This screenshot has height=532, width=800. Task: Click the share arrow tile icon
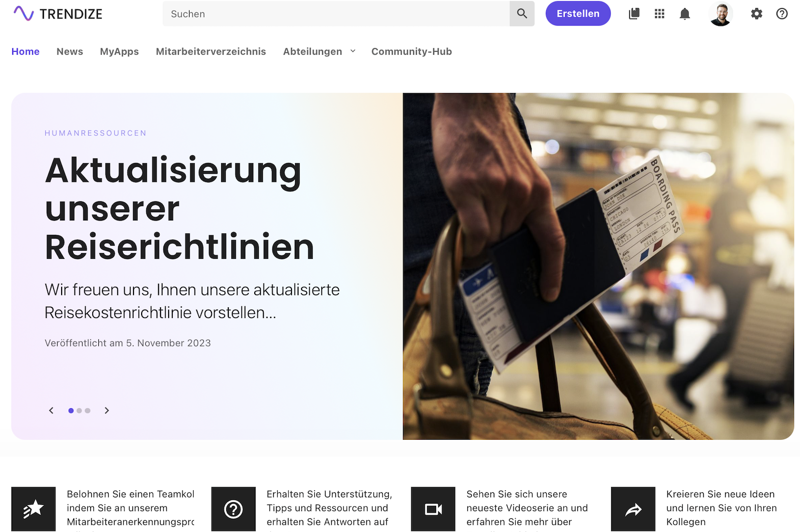633,509
